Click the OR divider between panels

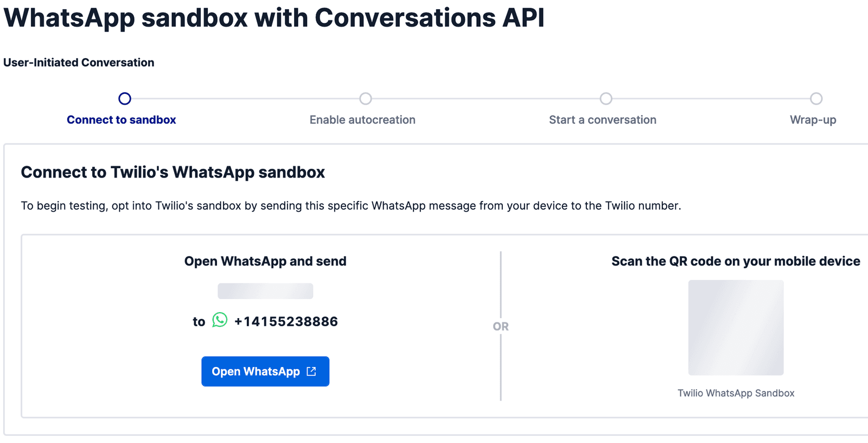pos(501,326)
